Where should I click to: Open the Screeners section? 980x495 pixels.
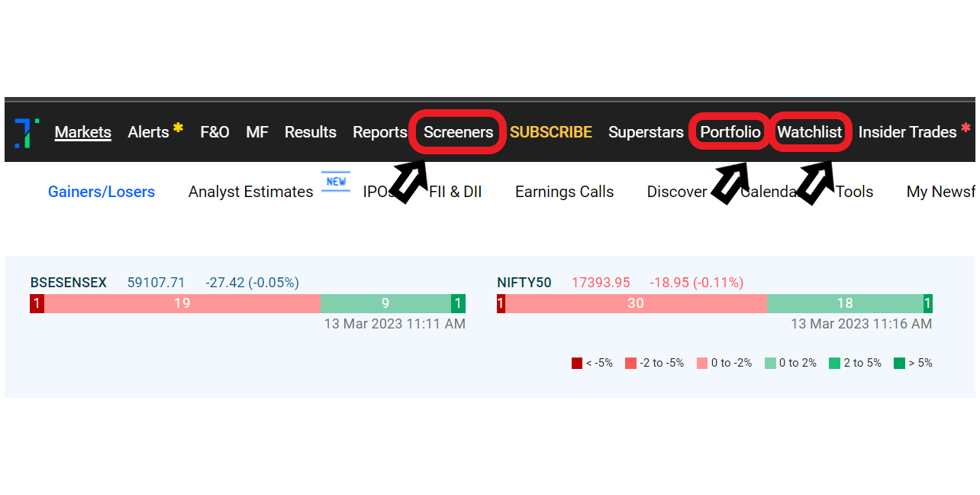click(x=459, y=132)
